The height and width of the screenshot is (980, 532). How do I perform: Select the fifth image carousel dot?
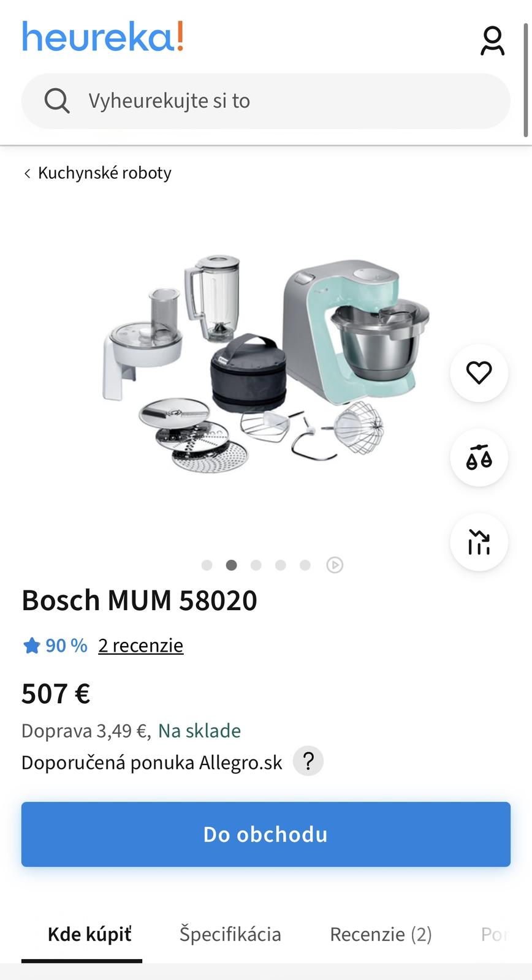tap(305, 565)
